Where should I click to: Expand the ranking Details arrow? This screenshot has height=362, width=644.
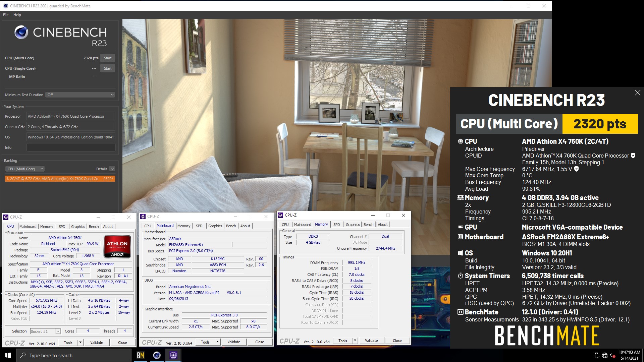(x=112, y=169)
